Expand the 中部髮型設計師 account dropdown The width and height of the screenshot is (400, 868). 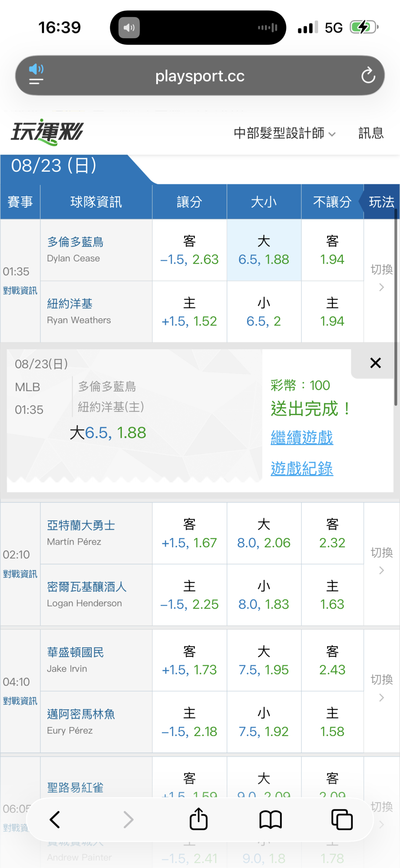[284, 133]
